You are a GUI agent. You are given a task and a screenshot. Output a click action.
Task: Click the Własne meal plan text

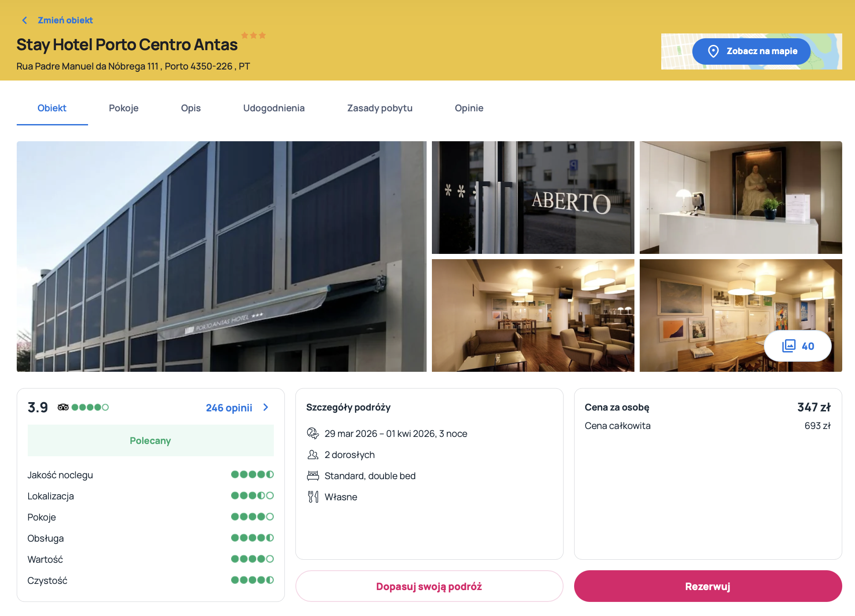(x=341, y=497)
